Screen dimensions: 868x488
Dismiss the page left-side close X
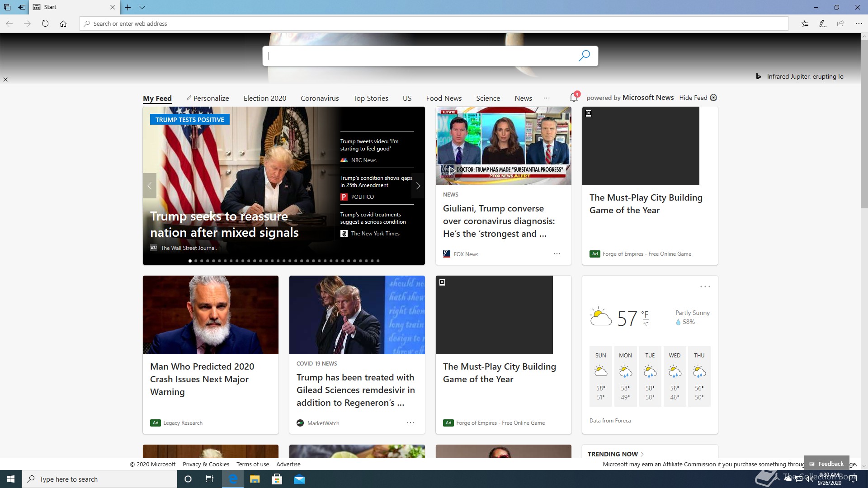pos(5,80)
